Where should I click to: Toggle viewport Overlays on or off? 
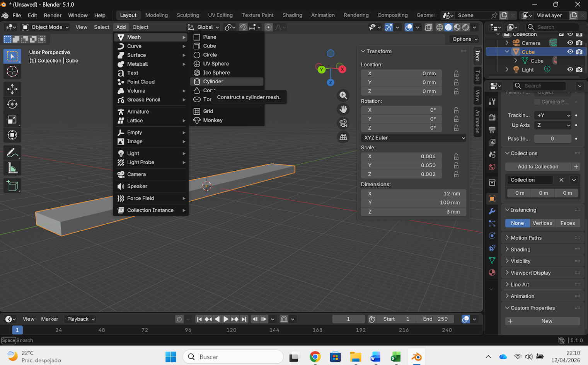tap(409, 27)
